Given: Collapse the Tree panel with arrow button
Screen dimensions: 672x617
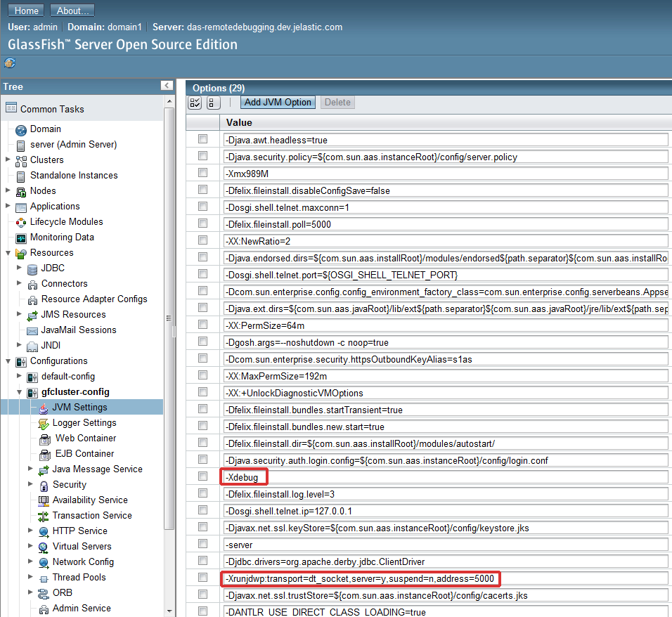Looking at the screenshot, I should [x=167, y=86].
